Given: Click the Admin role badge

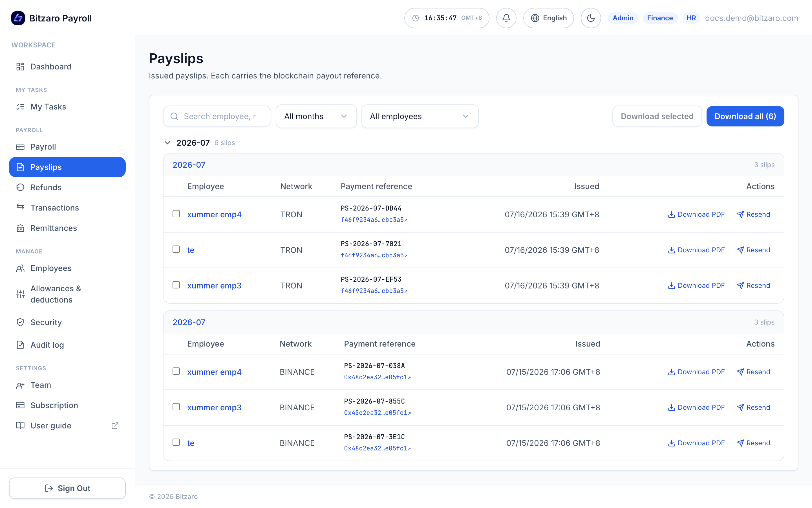Looking at the screenshot, I should point(623,18).
